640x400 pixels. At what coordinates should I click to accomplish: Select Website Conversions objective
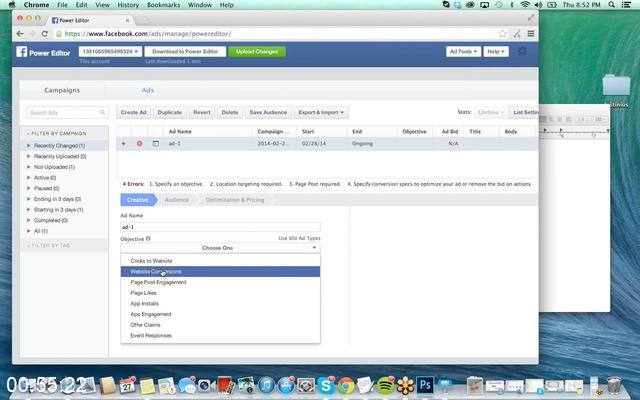click(220, 271)
